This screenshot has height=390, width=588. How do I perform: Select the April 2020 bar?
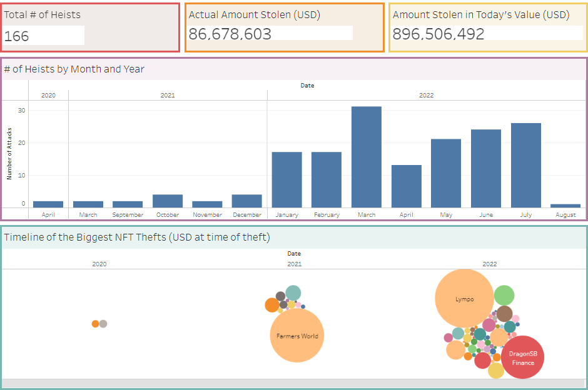tap(48, 204)
